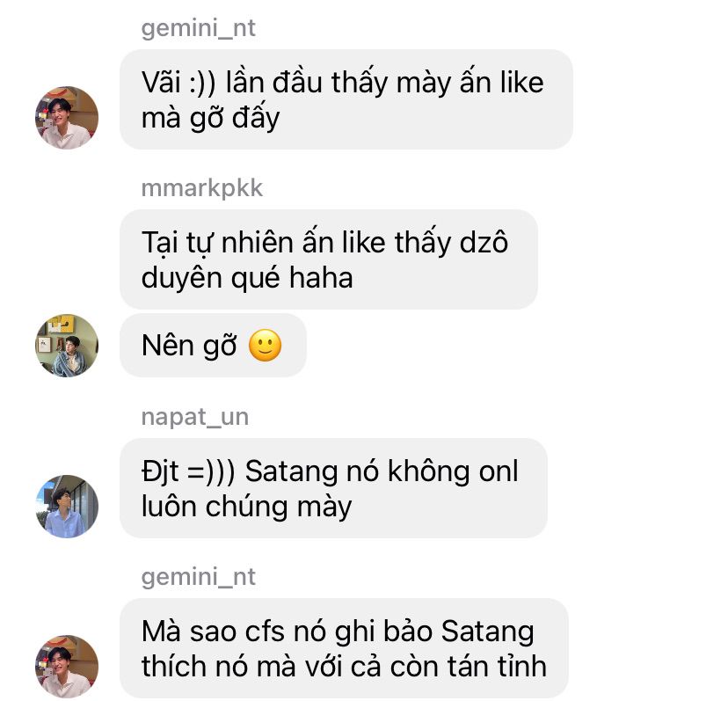
Task: Tap mmarkpkk's avatar next to "Nên gỡ"
Action: pyautogui.click(x=67, y=345)
